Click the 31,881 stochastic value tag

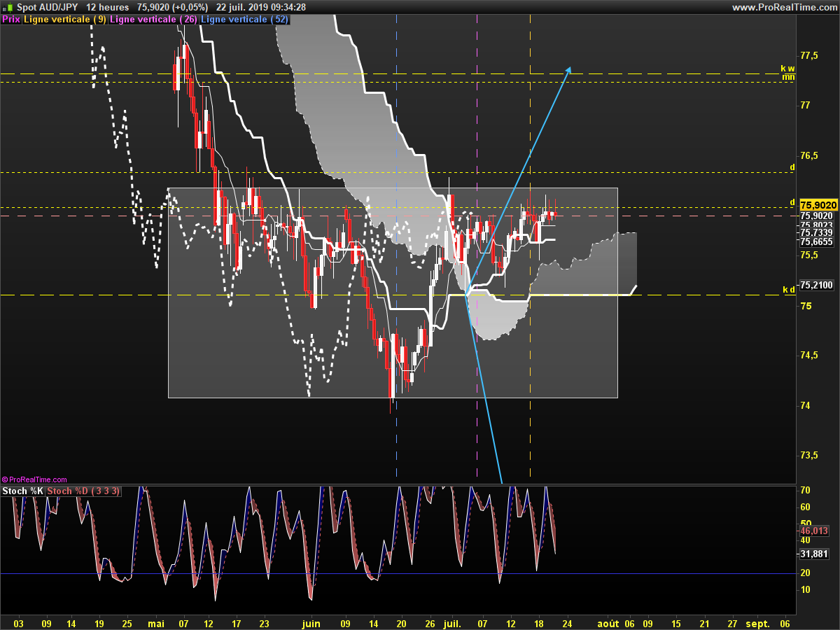click(x=814, y=554)
